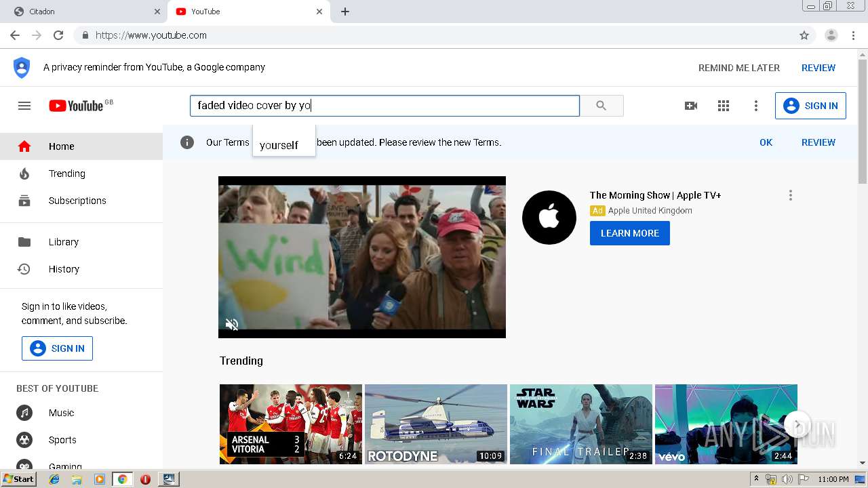868x488 pixels.
Task: Open the Rotodyne trending video
Action: (x=436, y=424)
